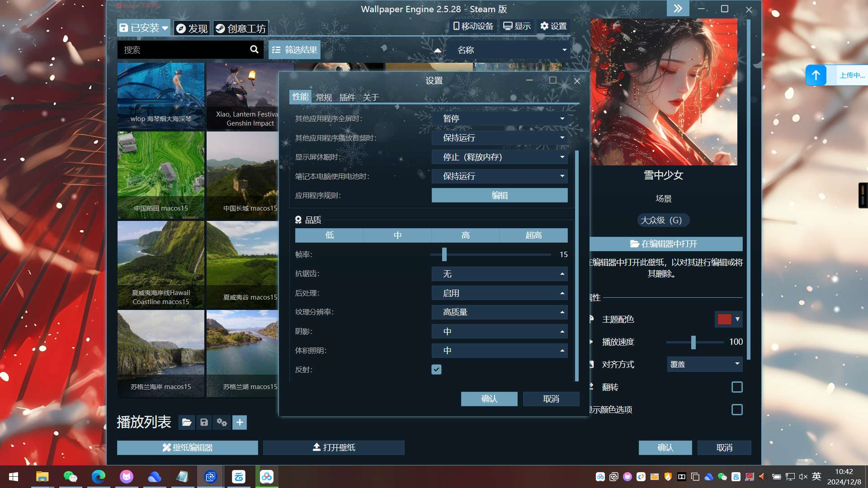
Task: Open 对齐方式 覆盖 dropdown
Action: pyautogui.click(x=705, y=364)
